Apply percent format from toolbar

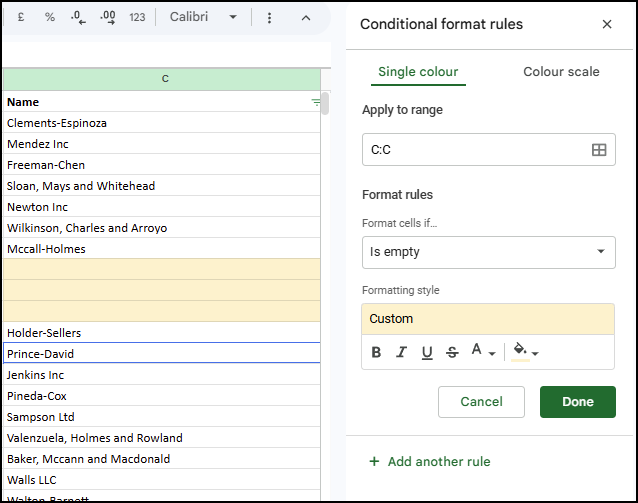50,17
